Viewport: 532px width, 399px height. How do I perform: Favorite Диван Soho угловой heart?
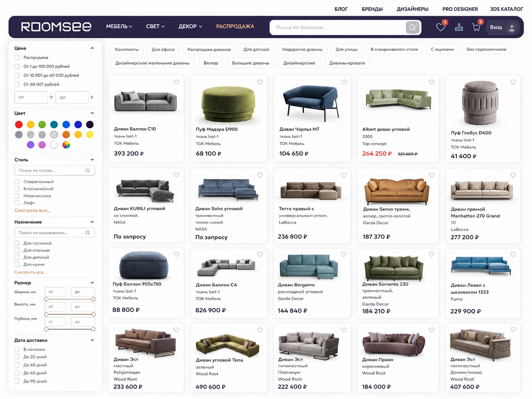pyautogui.click(x=260, y=175)
